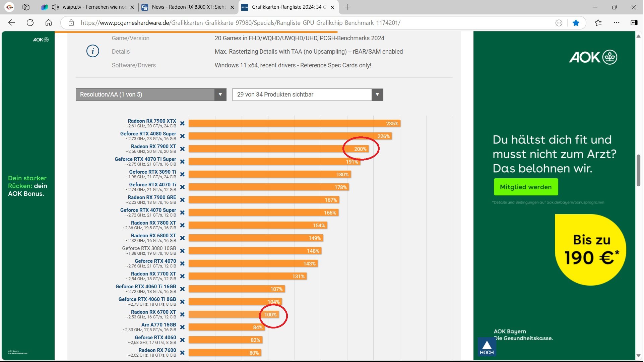Open the tab actions workspaces icon
This screenshot has width=644, height=362.
(26, 7)
